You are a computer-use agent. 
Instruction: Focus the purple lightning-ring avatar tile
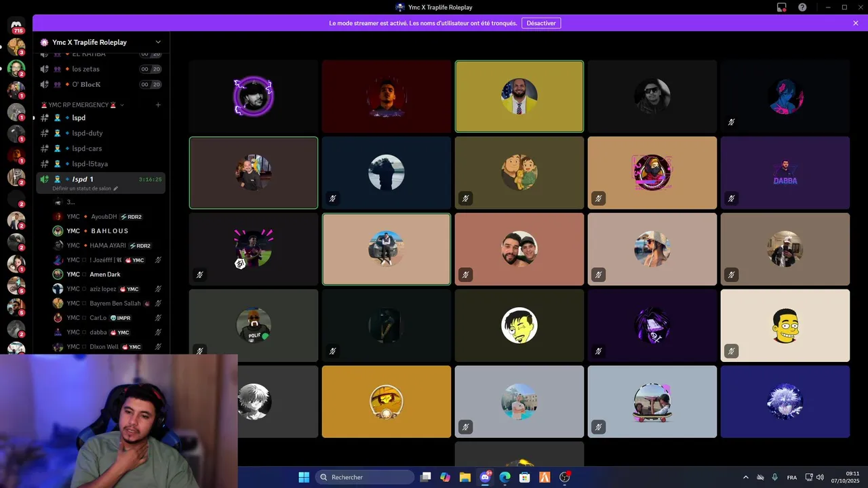pyautogui.click(x=254, y=96)
